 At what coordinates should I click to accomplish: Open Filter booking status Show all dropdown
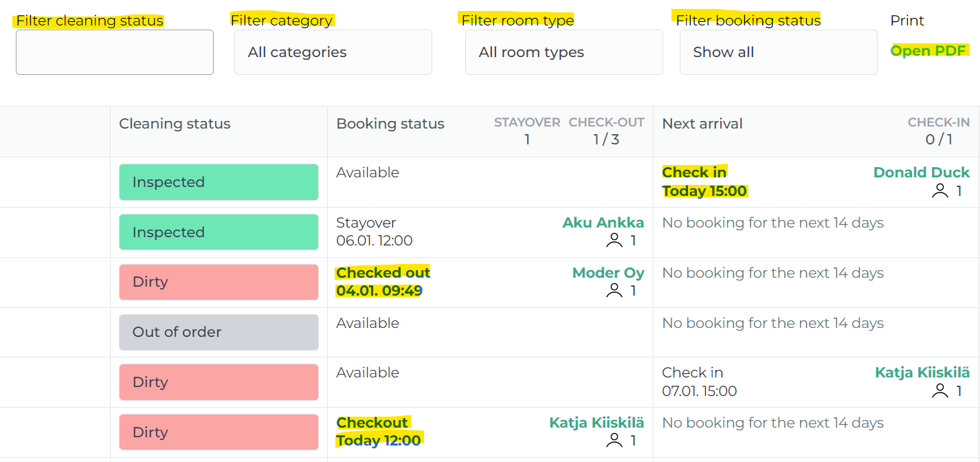pos(778,52)
